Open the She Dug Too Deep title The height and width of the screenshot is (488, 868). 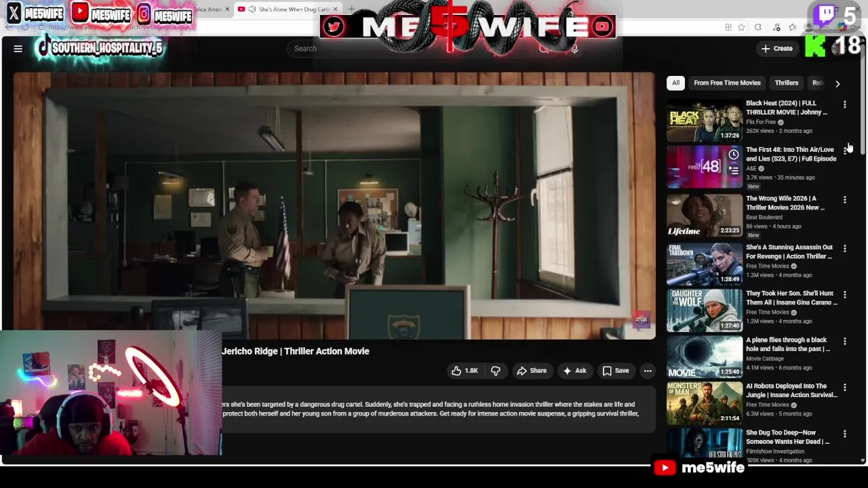pos(787,436)
